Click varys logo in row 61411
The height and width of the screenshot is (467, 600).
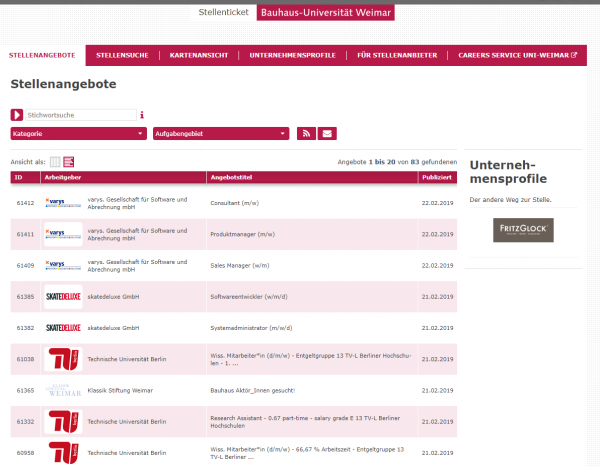(63, 234)
